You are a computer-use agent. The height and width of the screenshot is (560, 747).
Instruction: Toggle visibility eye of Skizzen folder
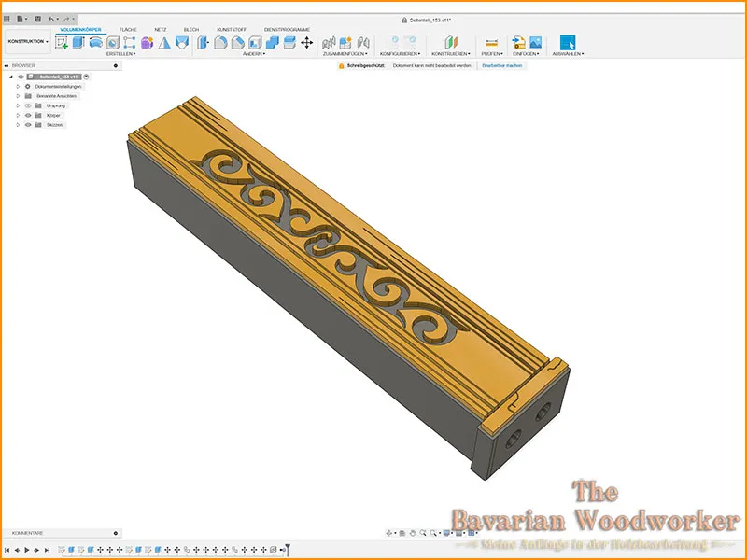click(x=28, y=125)
